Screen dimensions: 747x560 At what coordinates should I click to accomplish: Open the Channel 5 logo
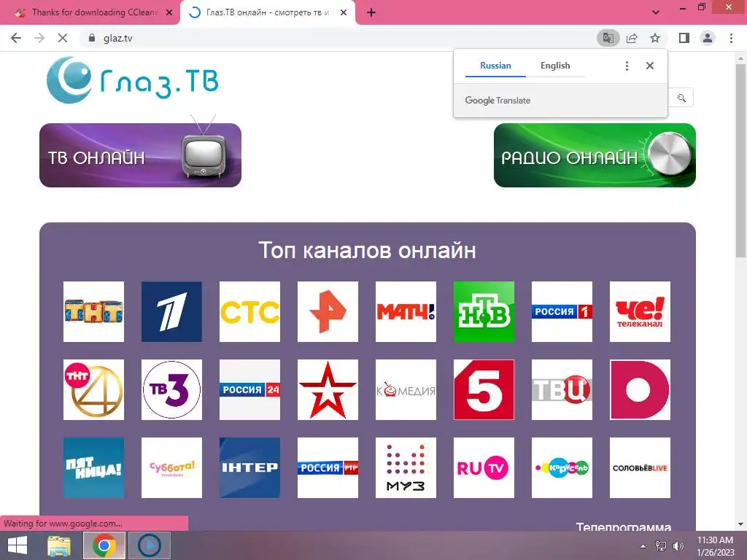pos(484,389)
